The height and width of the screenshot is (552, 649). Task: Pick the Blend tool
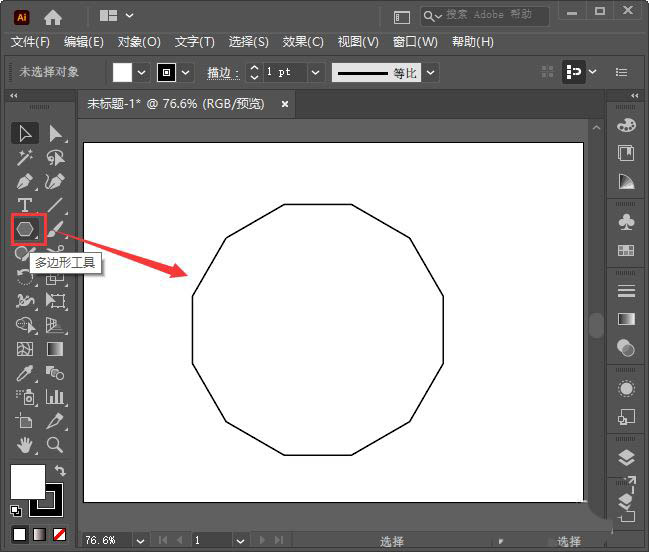click(55, 373)
